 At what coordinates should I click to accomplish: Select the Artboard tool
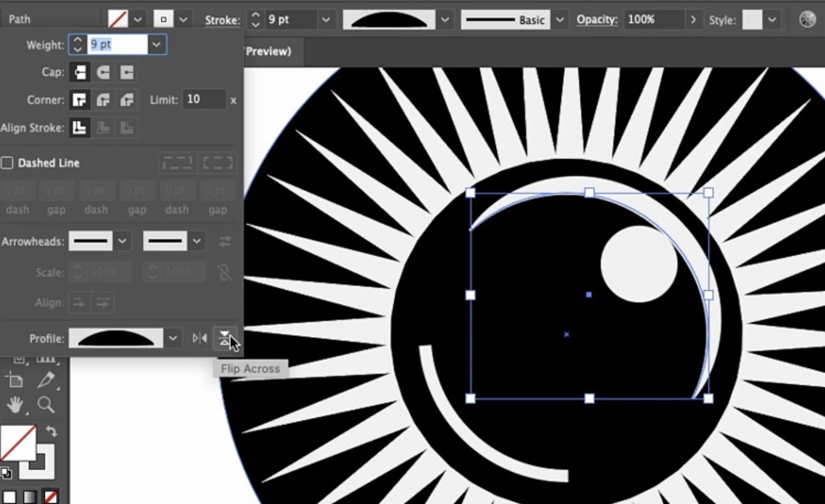point(15,380)
